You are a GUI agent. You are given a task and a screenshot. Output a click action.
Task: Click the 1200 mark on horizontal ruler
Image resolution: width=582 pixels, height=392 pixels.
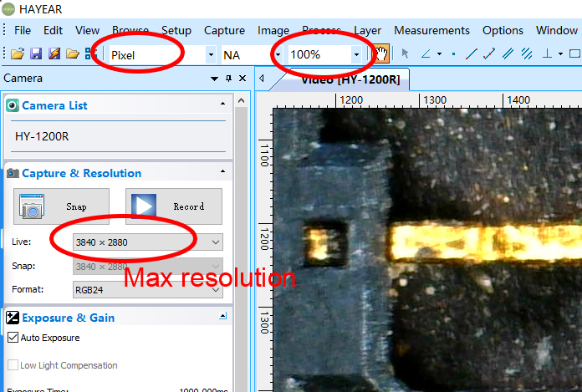tap(351, 100)
